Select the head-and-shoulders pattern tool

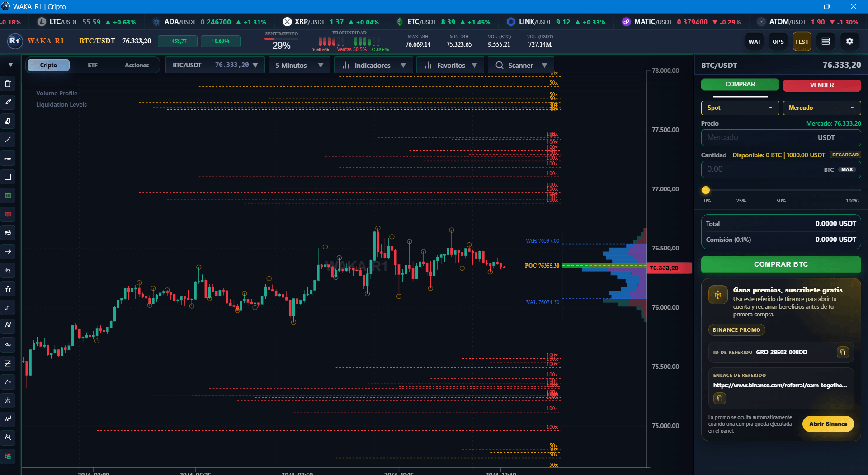8,437
